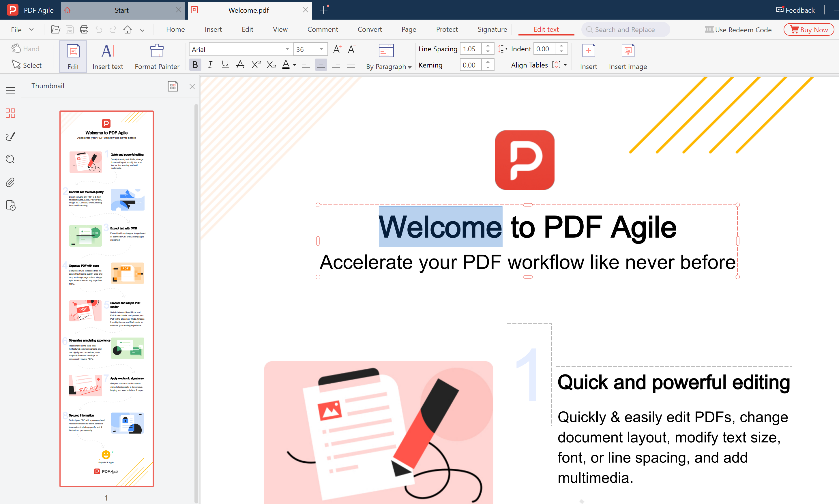Screen dimensions: 839x504
Task: Close the Welcome.pdf tab
Action: (305, 10)
